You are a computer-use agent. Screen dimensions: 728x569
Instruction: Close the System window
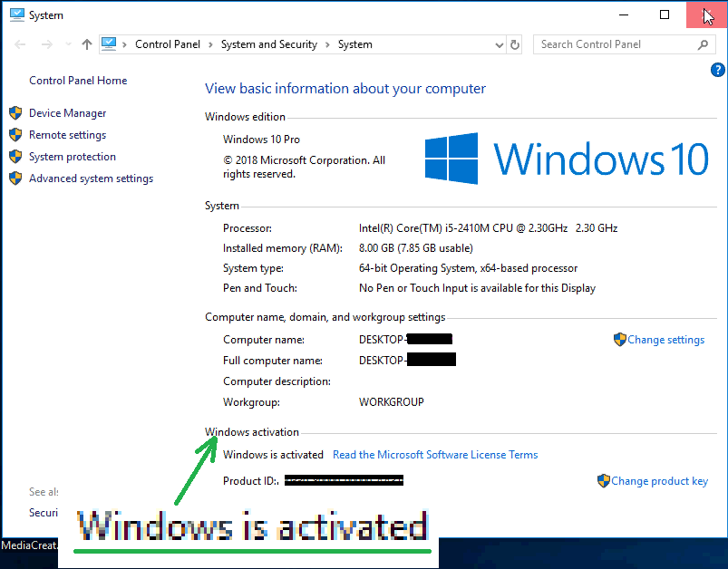706,14
